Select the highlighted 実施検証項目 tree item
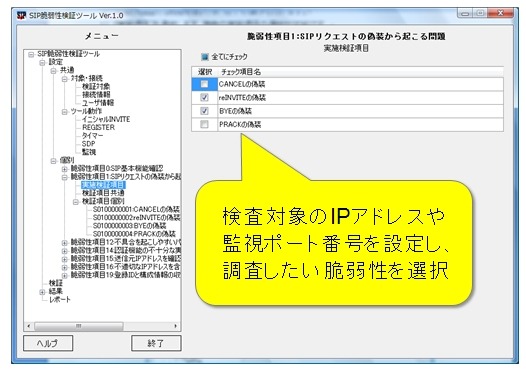This screenshot has width=526, height=369. point(103,185)
